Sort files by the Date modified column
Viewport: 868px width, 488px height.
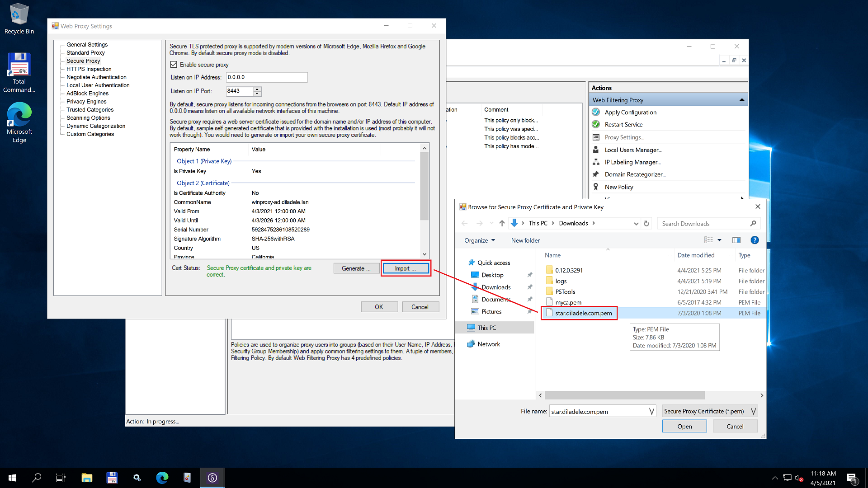pos(696,255)
